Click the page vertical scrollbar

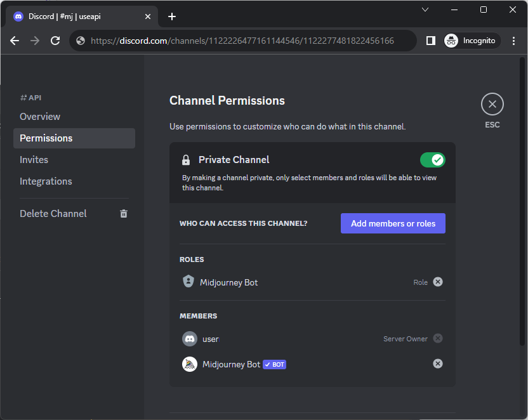tap(522, 202)
